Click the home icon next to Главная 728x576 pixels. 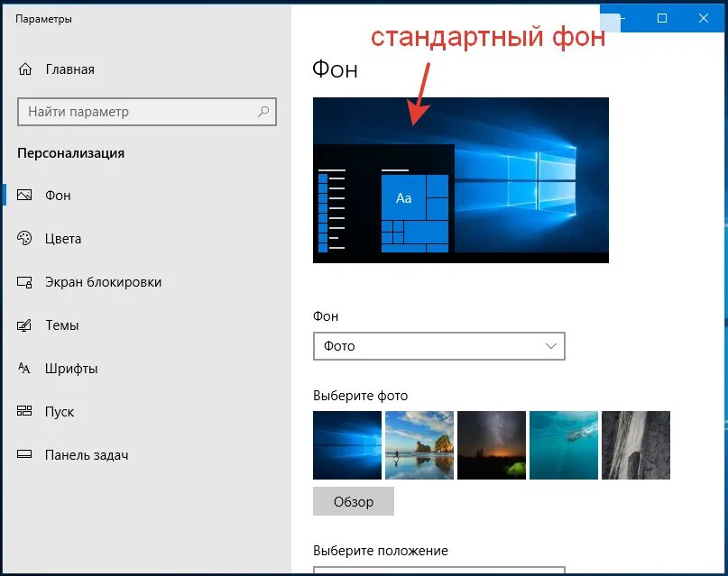(x=25, y=69)
